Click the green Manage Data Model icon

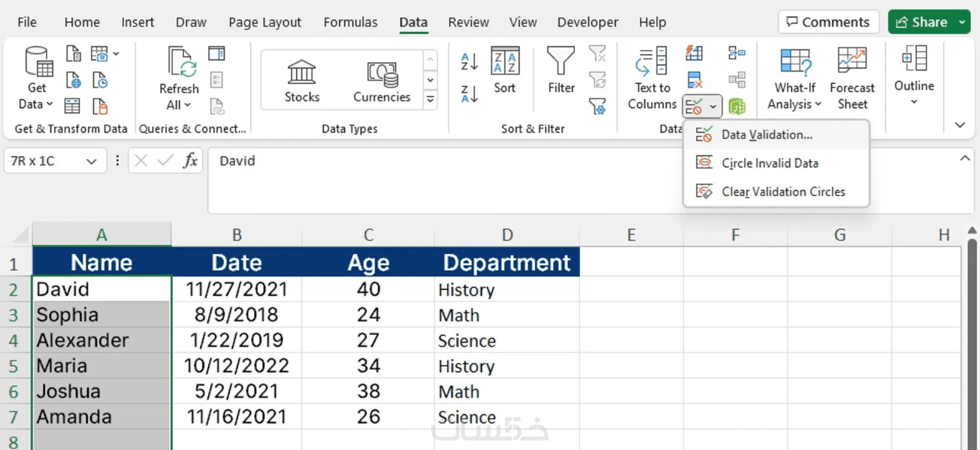tap(737, 107)
